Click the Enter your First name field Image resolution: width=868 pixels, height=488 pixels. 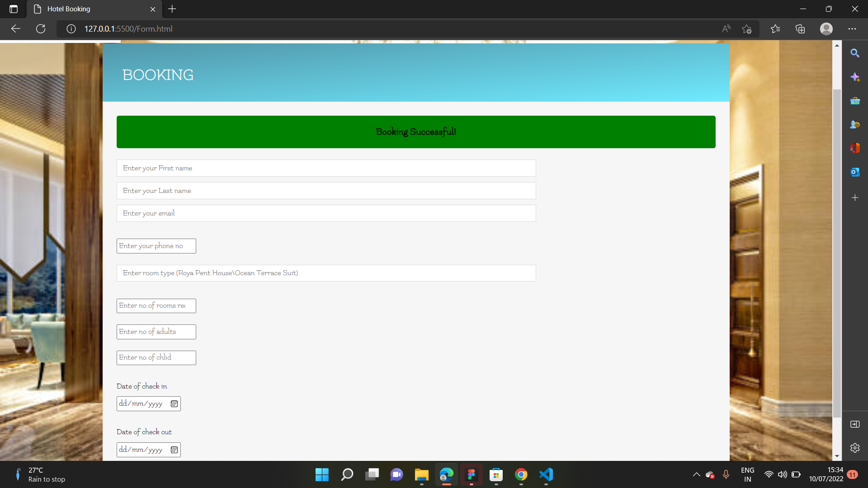(326, 168)
